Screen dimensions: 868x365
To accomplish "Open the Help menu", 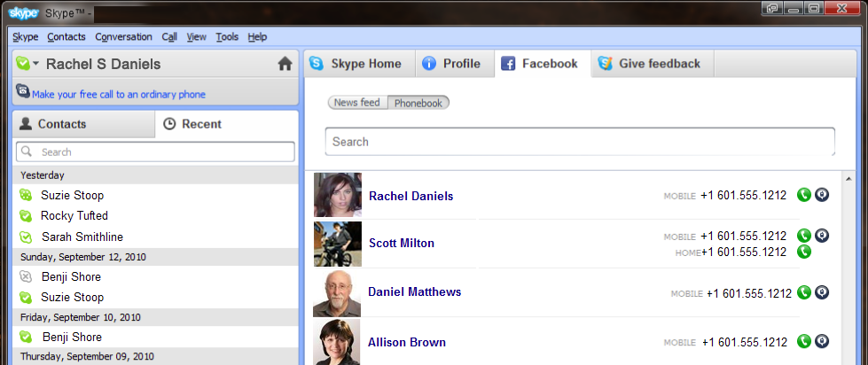I will click(x=257, y=37).
